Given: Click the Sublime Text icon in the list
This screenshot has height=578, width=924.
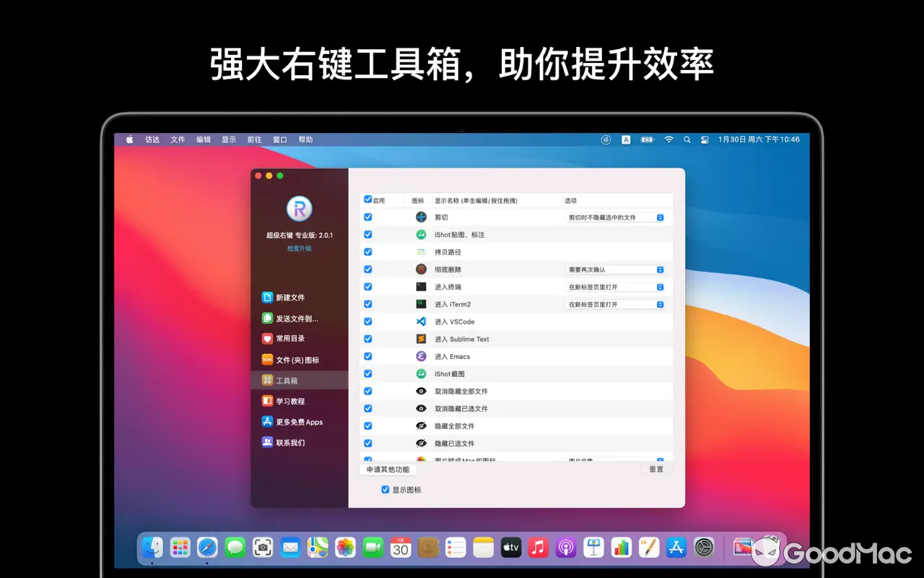Looking at the screenshot, I should [x=422, y=338].
